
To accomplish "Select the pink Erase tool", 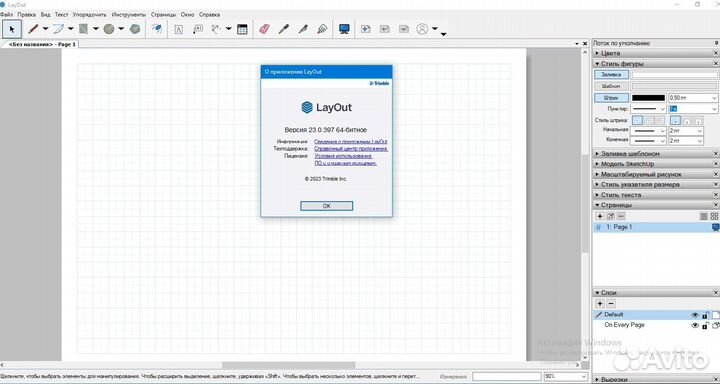I will 264,29.
